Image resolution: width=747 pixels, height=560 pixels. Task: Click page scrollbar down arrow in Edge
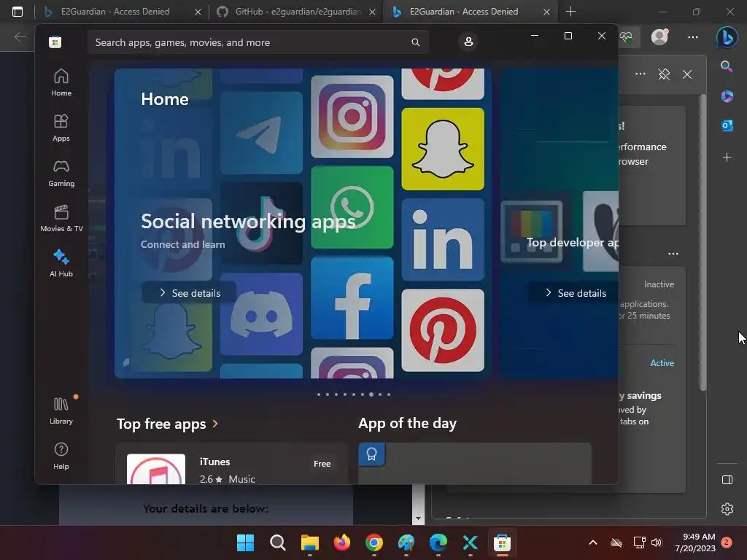(x=418, y=518)
